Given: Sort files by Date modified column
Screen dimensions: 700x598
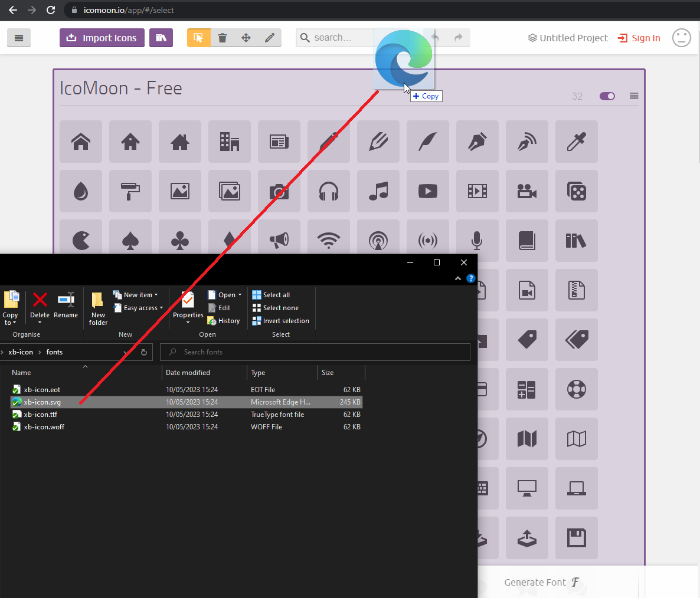Looking at the screenshot, I should pyautogui.click(x=188, y=372).
